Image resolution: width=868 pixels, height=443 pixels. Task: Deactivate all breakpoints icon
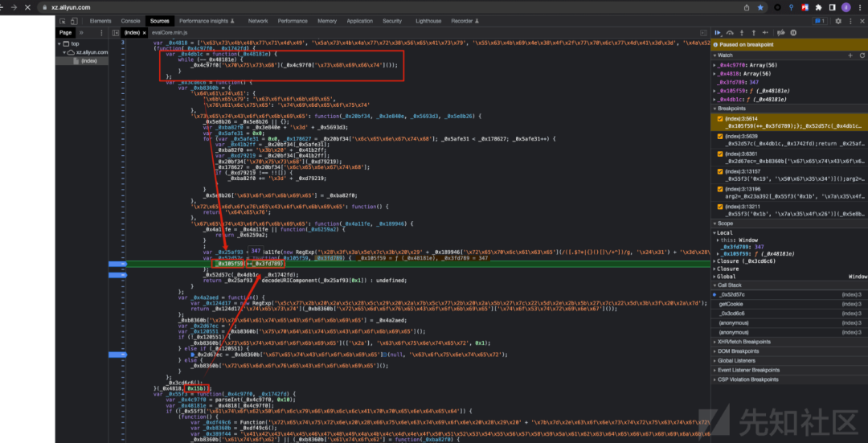[781, 33]
